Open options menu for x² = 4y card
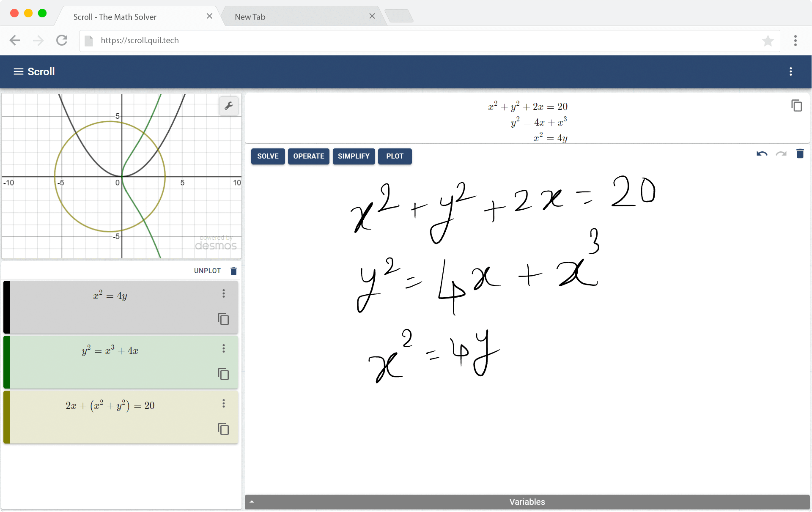This screenshot has height=512, width=812. tap(224, 293)
